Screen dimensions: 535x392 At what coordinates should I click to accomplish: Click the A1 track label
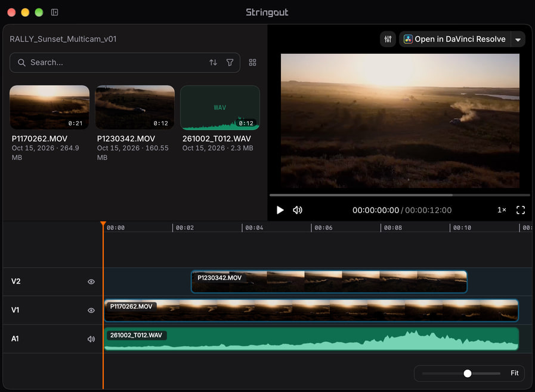(15, 339)
